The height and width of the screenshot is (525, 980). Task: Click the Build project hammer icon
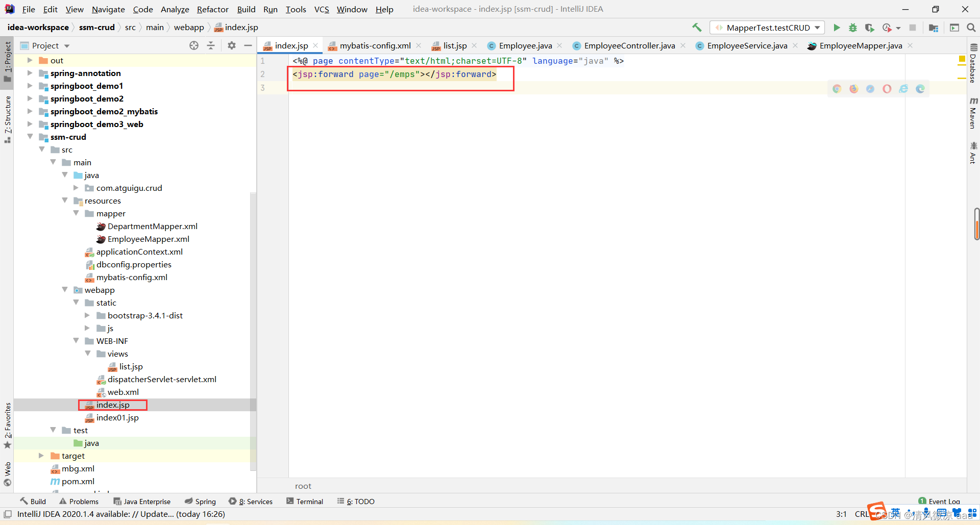pyautogui.click(x=697, y=28)
